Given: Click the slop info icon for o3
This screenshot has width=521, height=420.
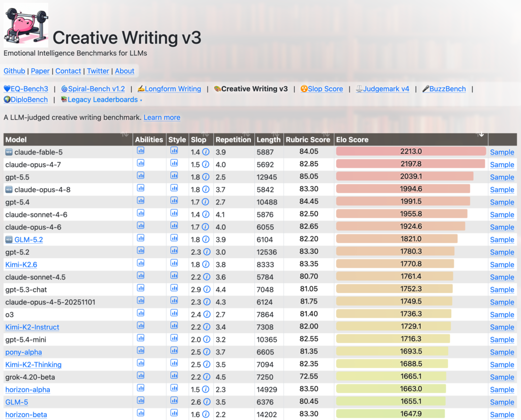Looking at the screenshot, I should pos(207,314).
